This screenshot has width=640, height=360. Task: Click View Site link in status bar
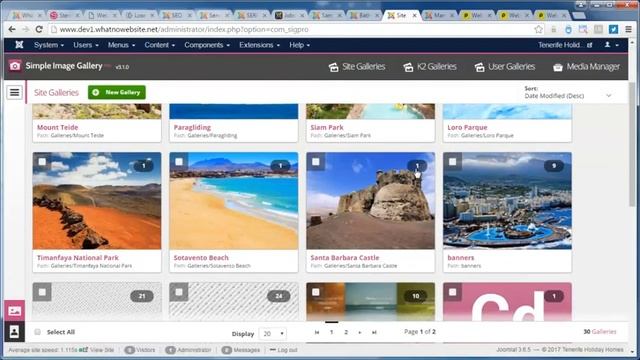(x=102, y=350)
